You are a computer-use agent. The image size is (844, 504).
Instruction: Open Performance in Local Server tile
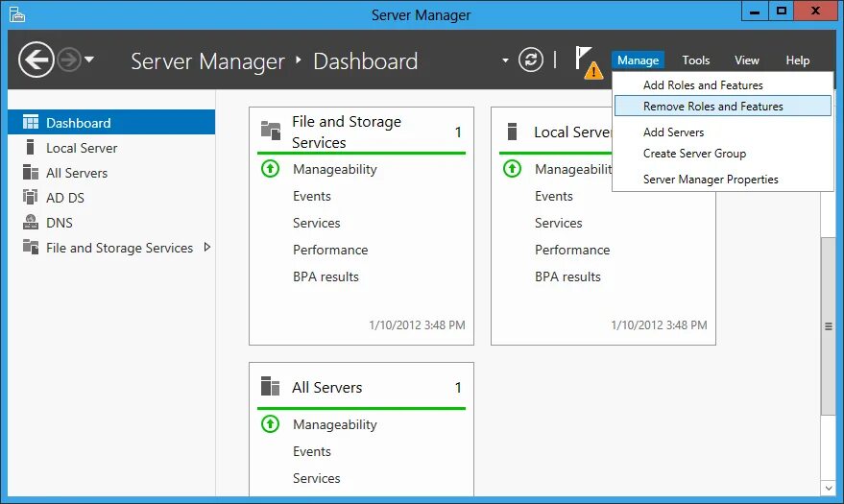click(572, 250)
